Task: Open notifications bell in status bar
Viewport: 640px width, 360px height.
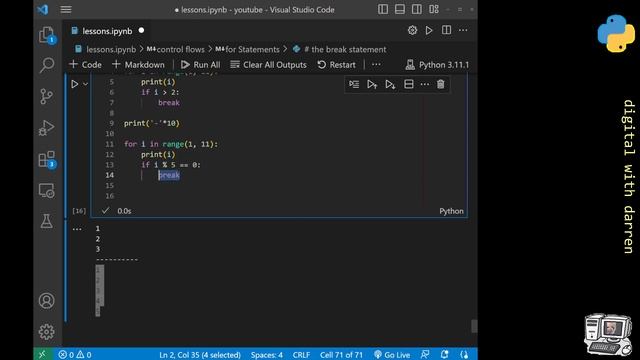Action: [x=444, y=355]
